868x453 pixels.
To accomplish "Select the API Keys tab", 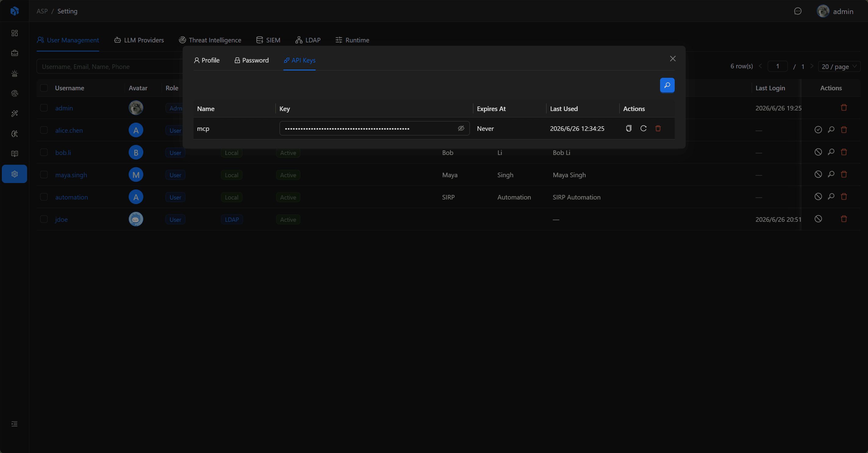I will tap(300, 60).
